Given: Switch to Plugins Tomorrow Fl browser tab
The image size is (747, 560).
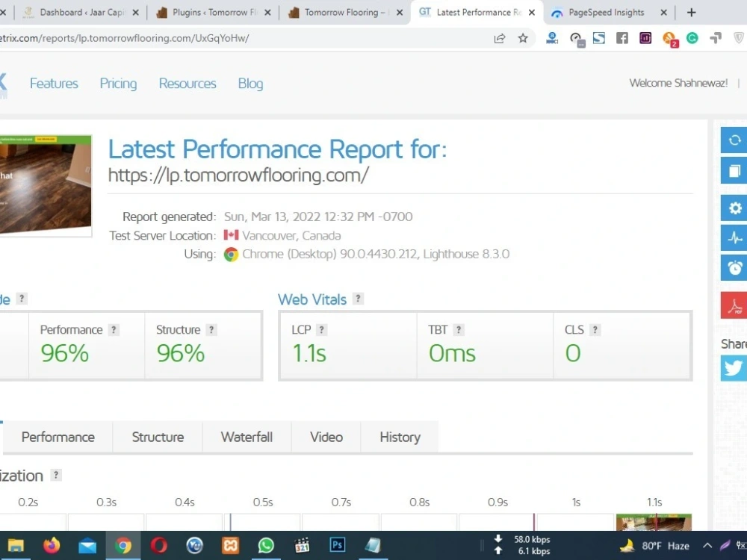Looking at the screenshot, I should (x=214, y=13).
